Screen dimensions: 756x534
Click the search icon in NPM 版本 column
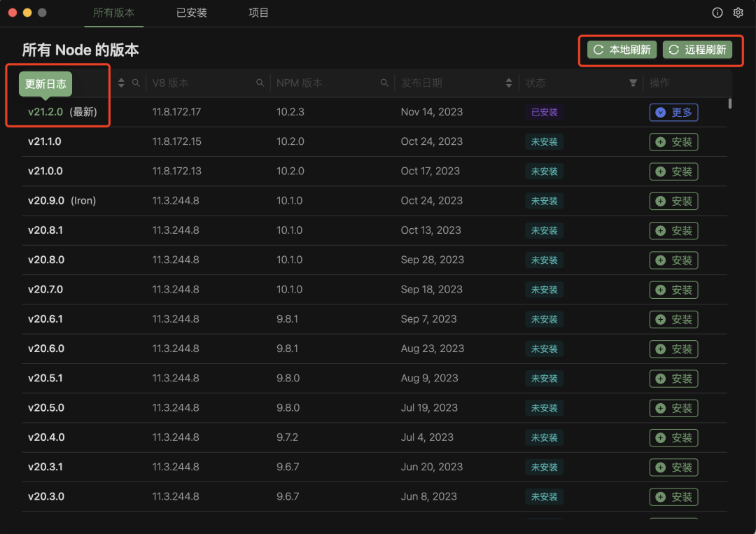tap(384, 83)
